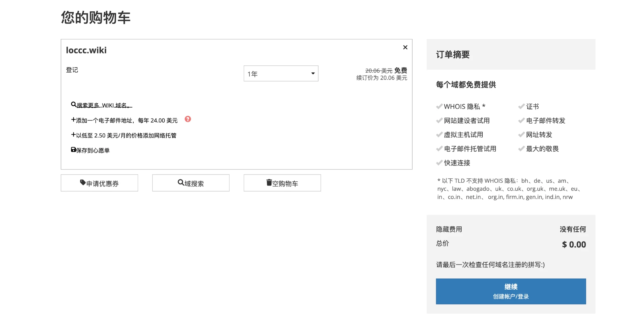644x328 pixels.
Task: Click the floppy disk save-to-wishlist icon
Action: (73, 150)
